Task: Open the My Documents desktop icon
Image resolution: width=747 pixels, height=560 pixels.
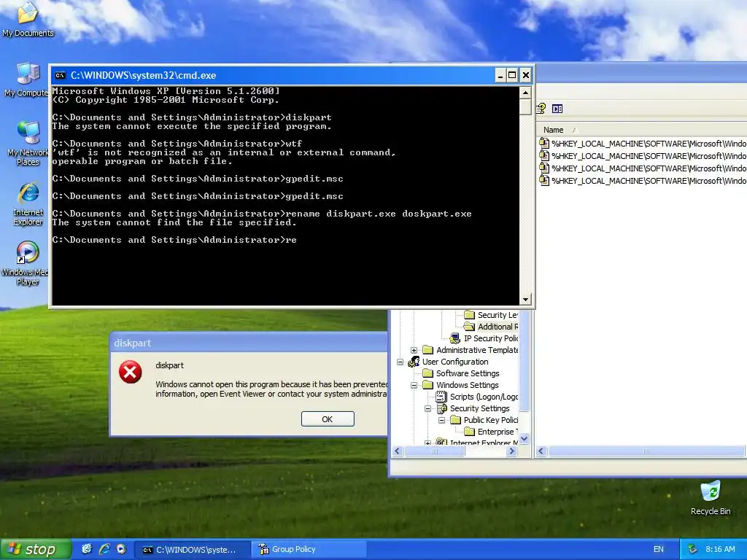Action: (28, 19)
